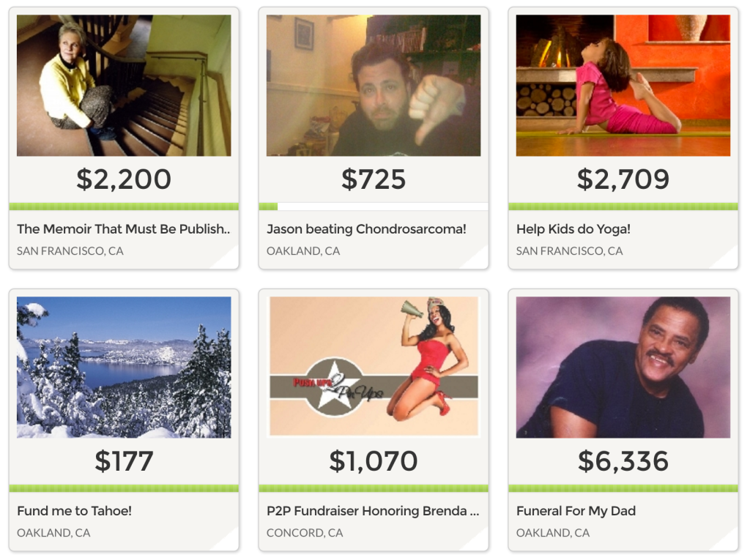Click the Push Ups 2 Pin Ups logo image
This screenshot has width=750, height=560.
(374, 367)
